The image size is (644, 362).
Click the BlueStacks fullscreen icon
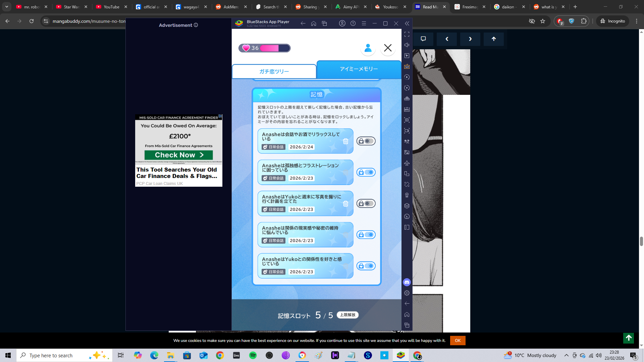(x=407, y=34)
